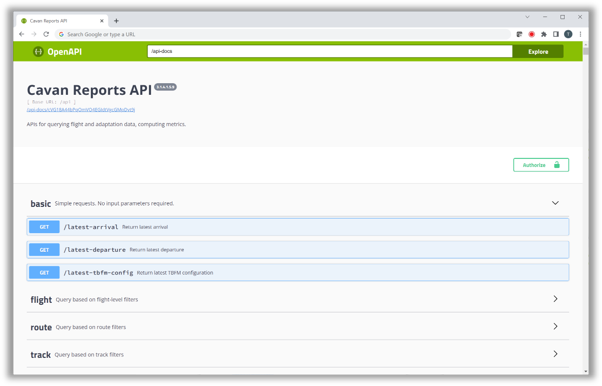Open the extensions puzzle icon
The height and width of the screenshot is (386, 602).
point(544,34)
